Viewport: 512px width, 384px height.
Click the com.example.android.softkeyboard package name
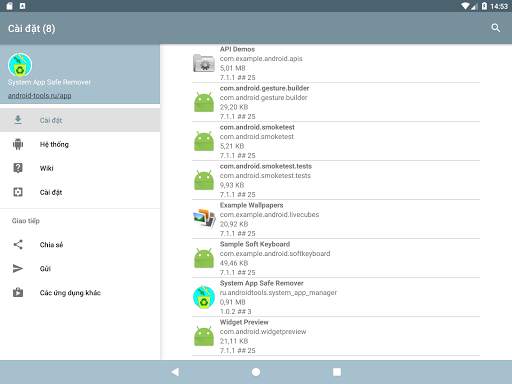pyautogui.click(x=275, y=254)
